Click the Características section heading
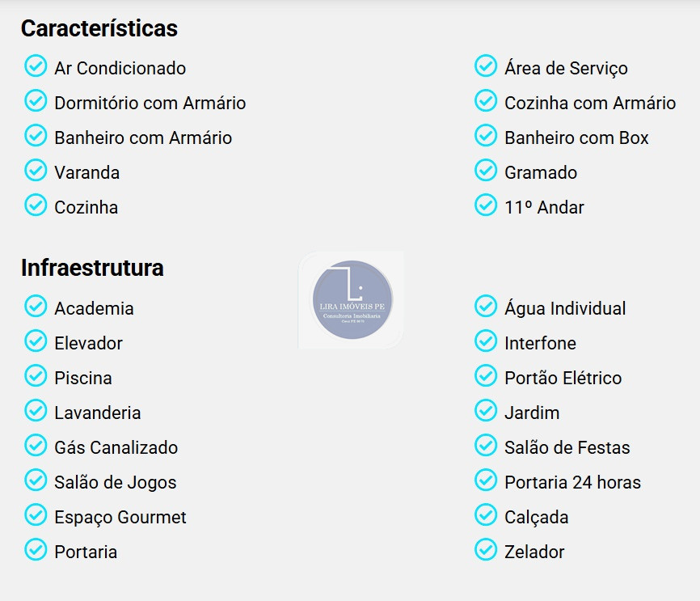Viewport: 700px width, 601px height. click(99, 28)
